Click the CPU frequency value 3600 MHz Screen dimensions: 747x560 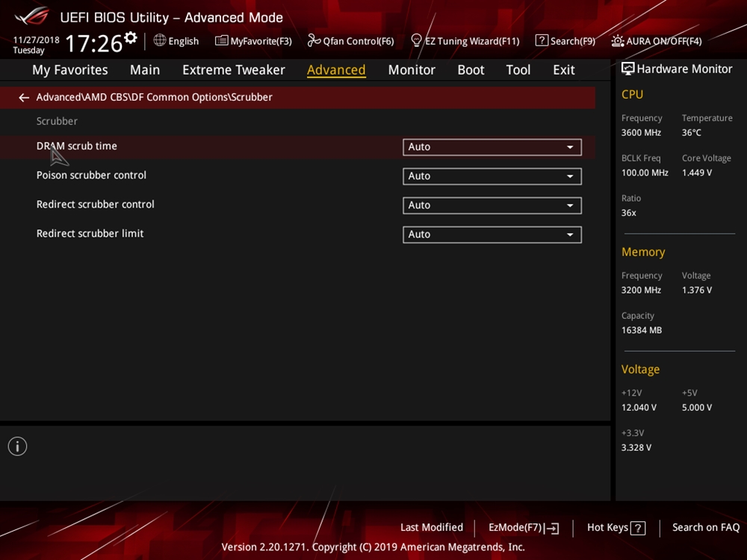[641, 133]
